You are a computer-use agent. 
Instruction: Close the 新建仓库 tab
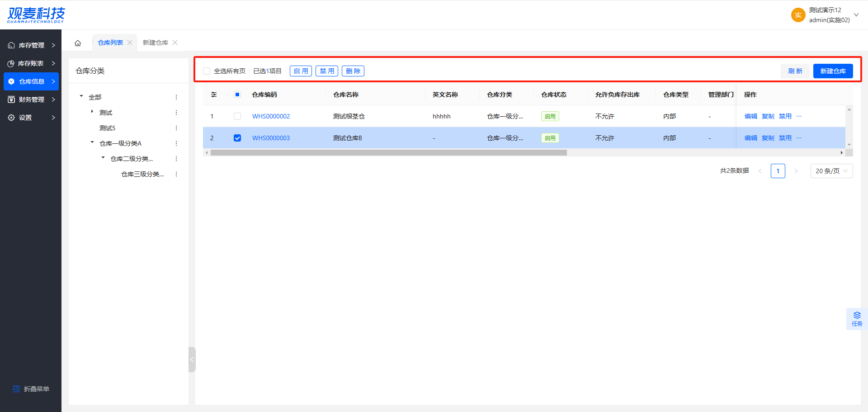(x=175, y=43)
